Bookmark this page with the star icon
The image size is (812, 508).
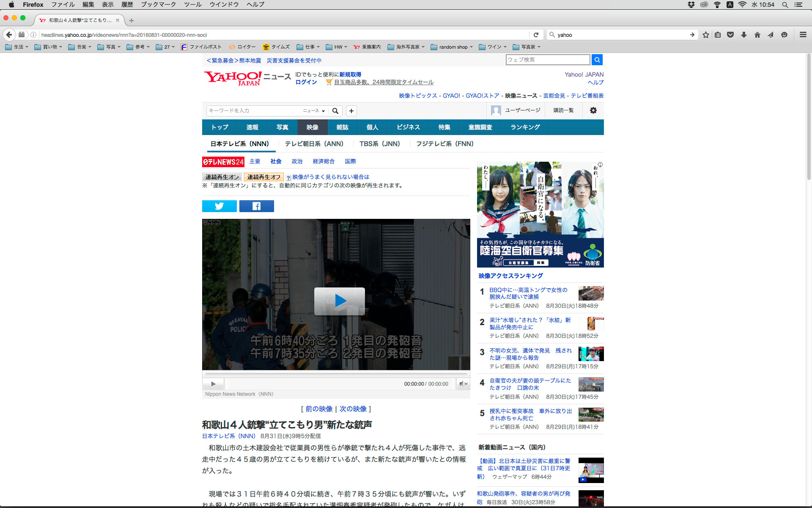click(x=705, y=35)
